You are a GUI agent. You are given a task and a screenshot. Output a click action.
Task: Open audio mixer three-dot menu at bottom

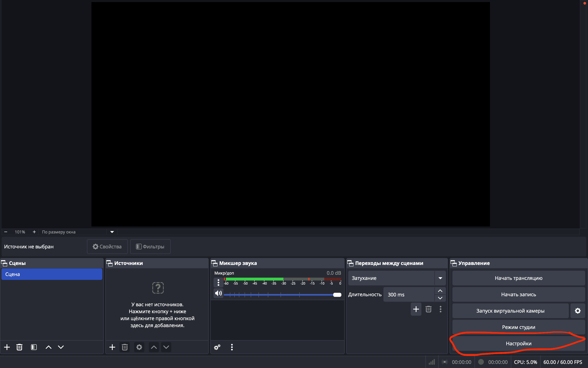click(x=232, y=347)
